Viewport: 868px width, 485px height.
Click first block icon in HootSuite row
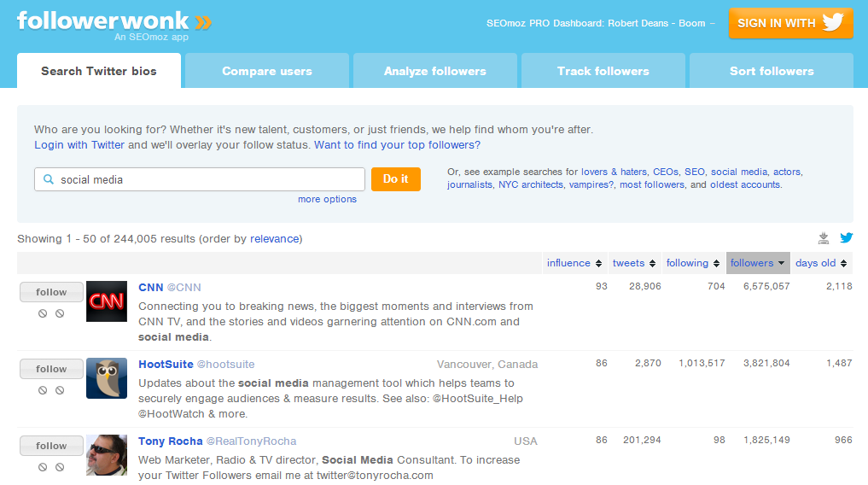coord(43,390)
